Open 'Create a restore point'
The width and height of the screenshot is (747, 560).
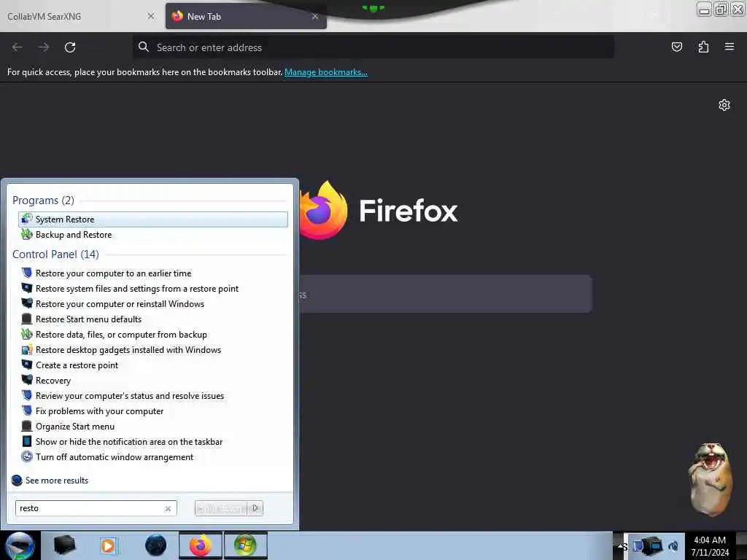coord(153,365)
